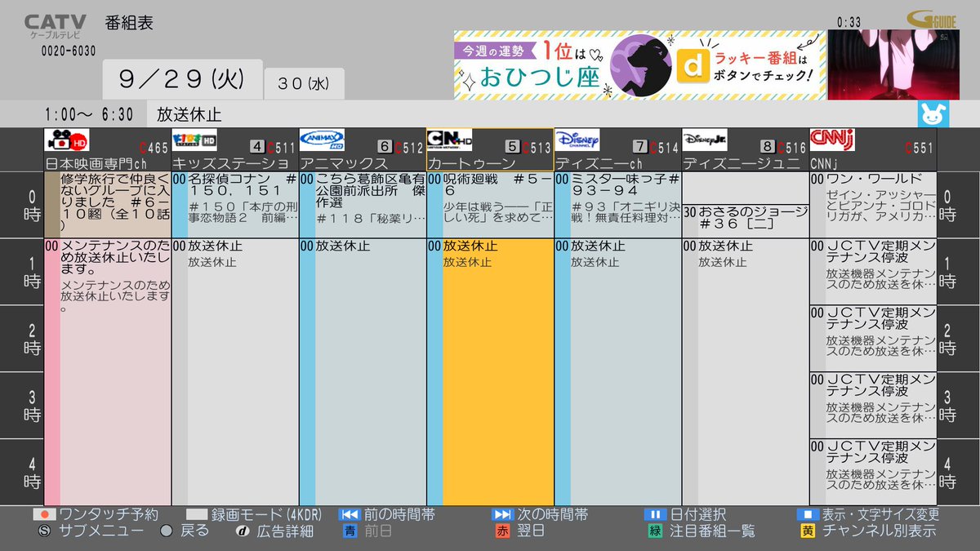Select the CNNj channel logo
The image size is (980, 551).
click(831, 140)
